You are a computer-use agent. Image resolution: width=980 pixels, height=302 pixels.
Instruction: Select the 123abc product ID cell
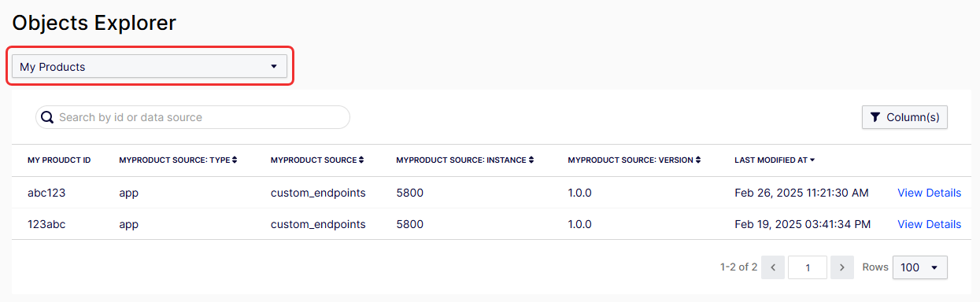pos(46,224)
